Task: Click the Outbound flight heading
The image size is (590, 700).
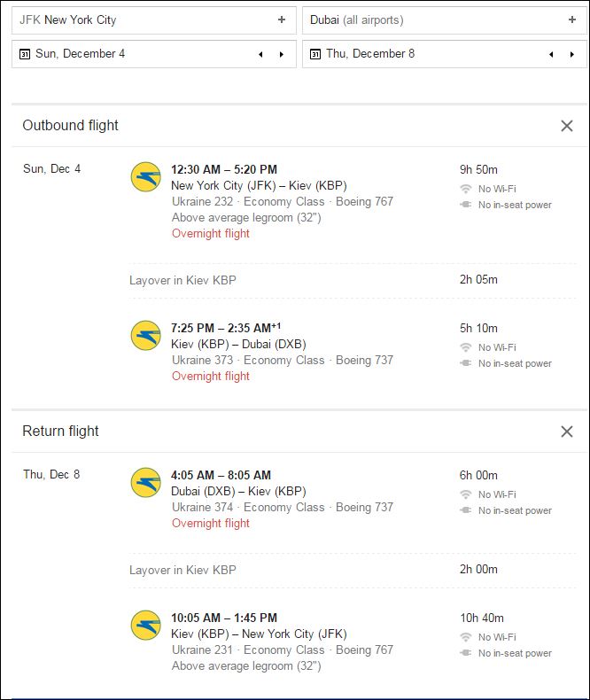Action: point(71,126)
